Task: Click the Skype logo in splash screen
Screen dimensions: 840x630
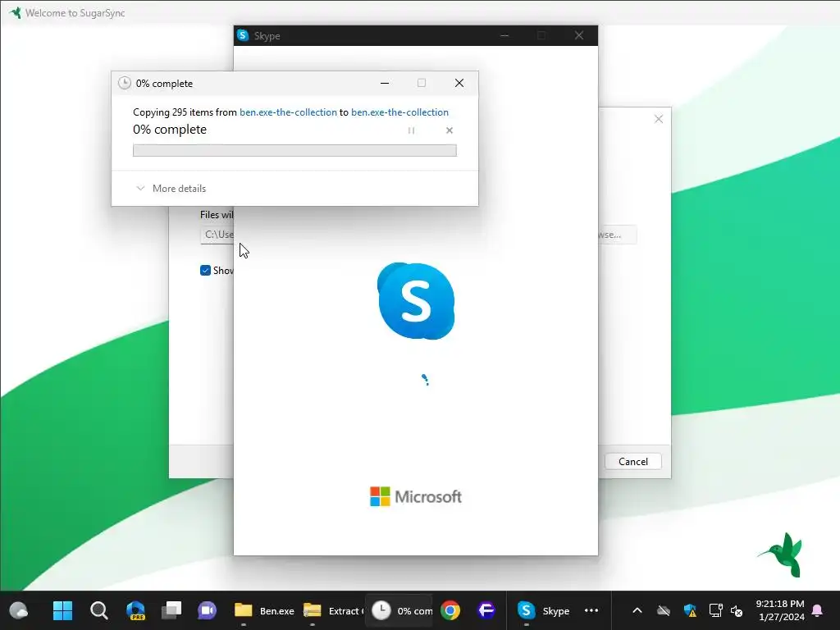Action: 416,301
